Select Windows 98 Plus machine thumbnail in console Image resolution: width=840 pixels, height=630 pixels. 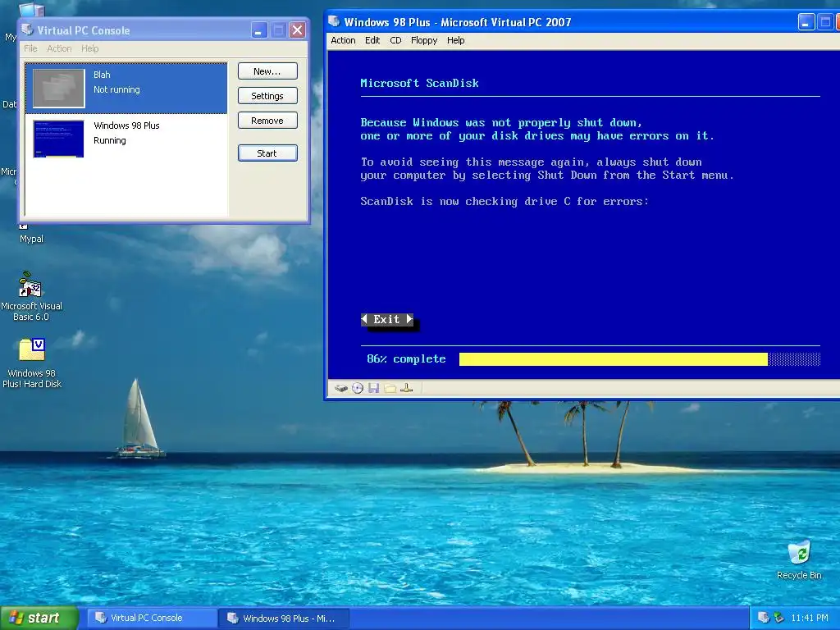[58, 139]
